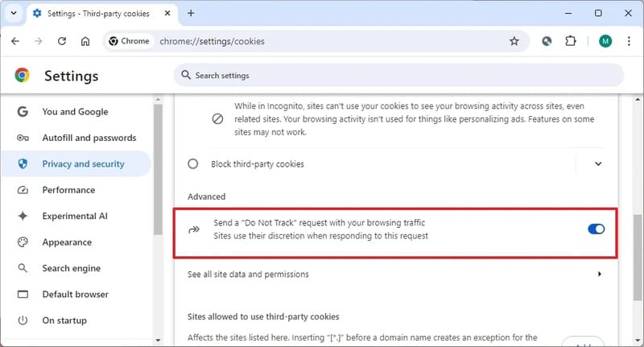
Task: Bookmark this page with the star icon
Action: [x=514, y=41]
